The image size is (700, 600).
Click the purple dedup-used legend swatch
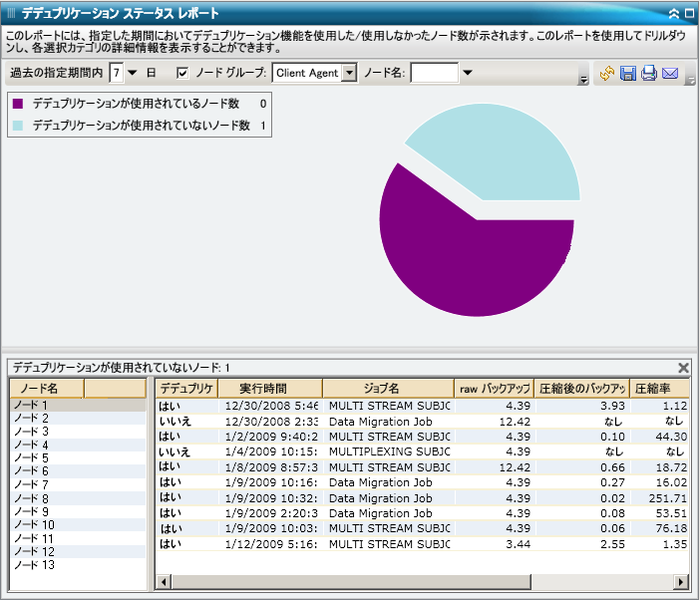[x=18, y=104]
